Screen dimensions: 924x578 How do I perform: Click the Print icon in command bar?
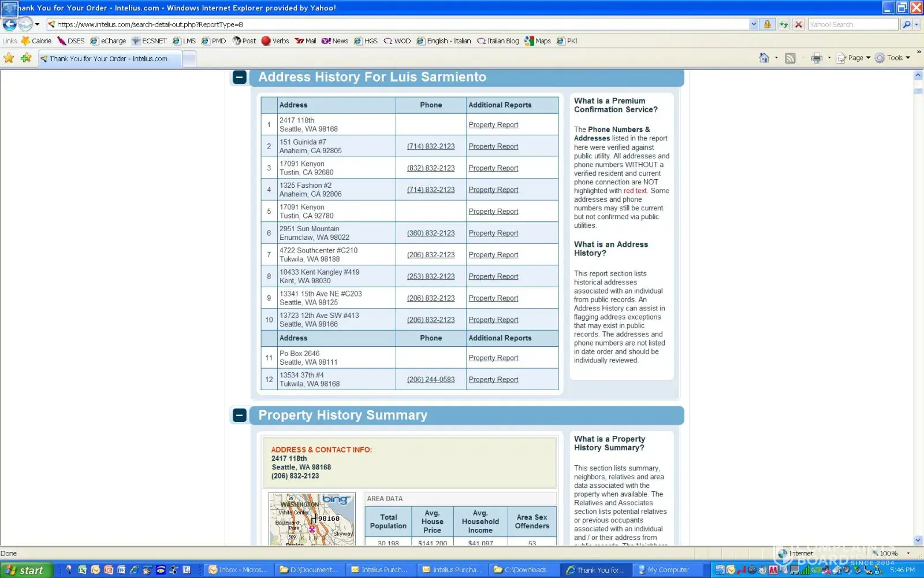(817, 58)
